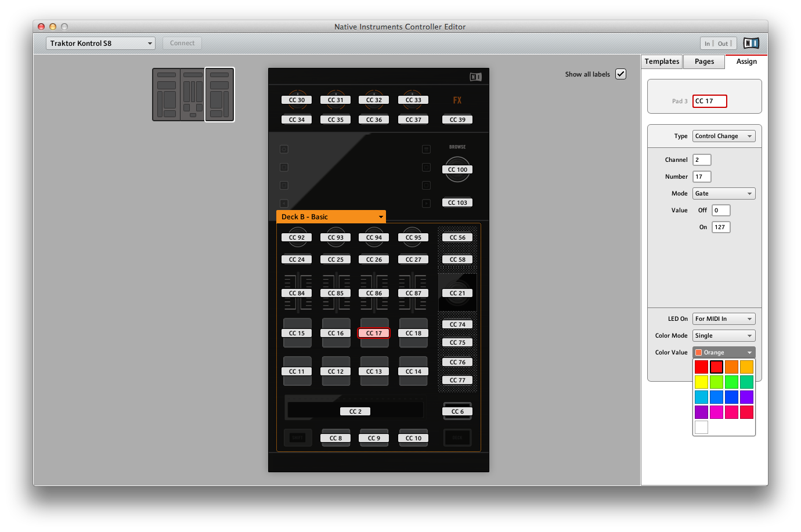Select the CC 31 FX knob
801x532 pixels.
pyautogui.click(x=335, y=100)
